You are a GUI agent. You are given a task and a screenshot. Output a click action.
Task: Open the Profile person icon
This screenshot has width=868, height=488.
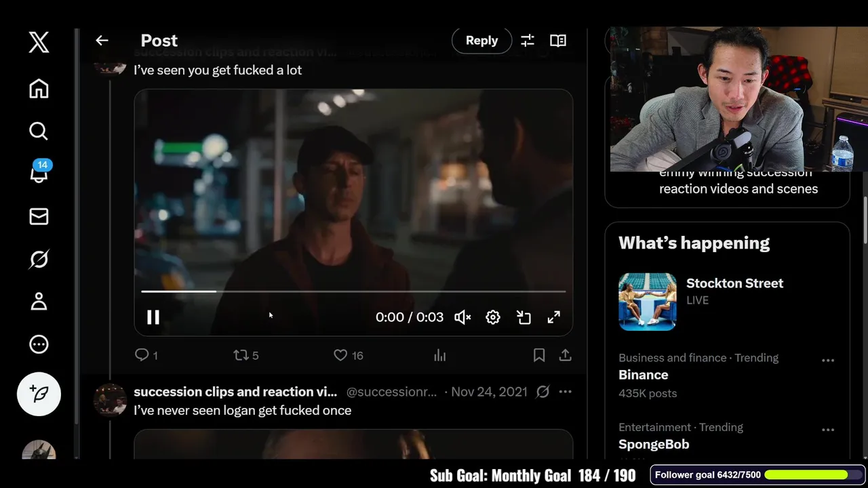click(x=39, y=302)
